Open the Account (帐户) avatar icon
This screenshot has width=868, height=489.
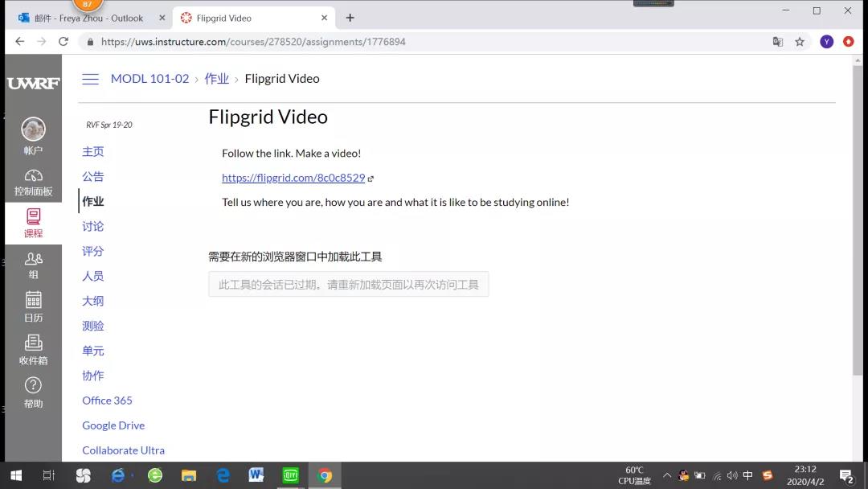tap(33, 129)
